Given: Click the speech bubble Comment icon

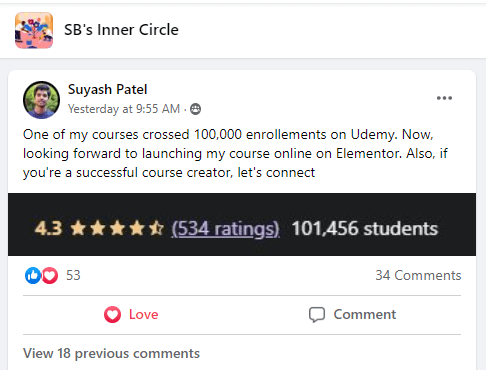Looking at the screenshot, I should tap(317, 315).
